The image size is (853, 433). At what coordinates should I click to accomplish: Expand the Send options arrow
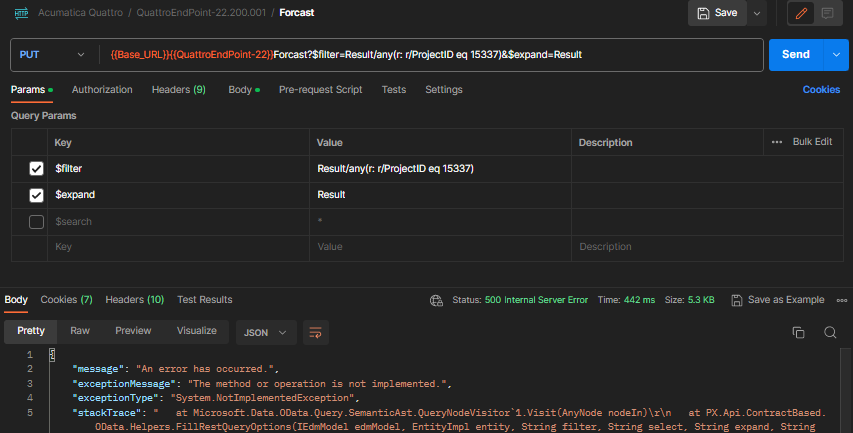(x=837, y=54)
